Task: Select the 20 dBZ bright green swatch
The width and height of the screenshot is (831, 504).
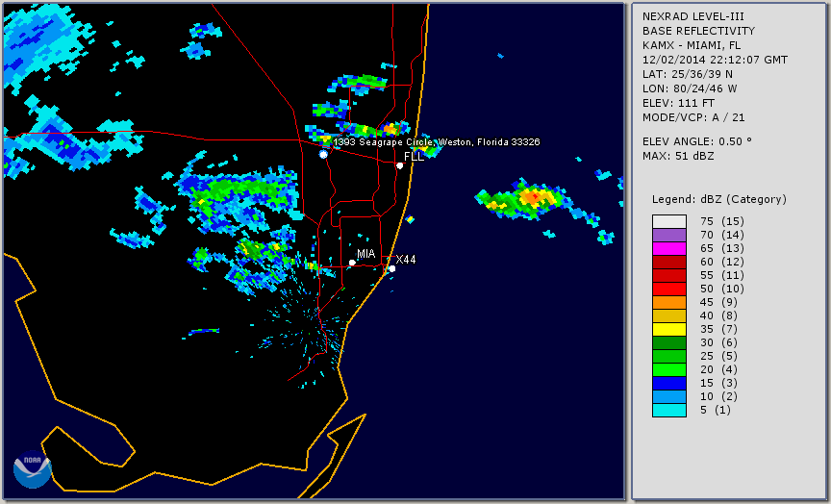Action: [x=669, y=369]
